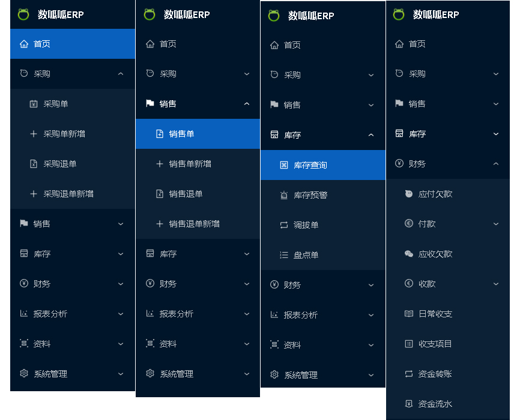Click transfer icon beside 资金转账

[409, 374]
